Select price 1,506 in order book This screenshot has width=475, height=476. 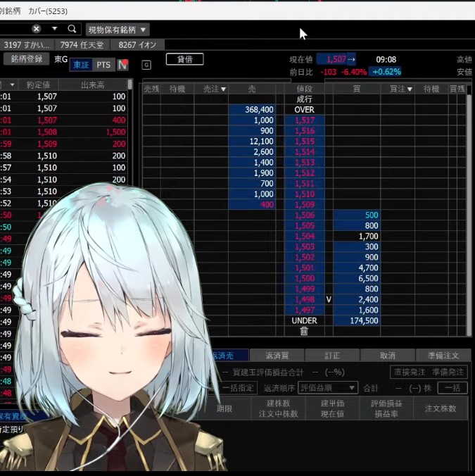tap(305, 215)
